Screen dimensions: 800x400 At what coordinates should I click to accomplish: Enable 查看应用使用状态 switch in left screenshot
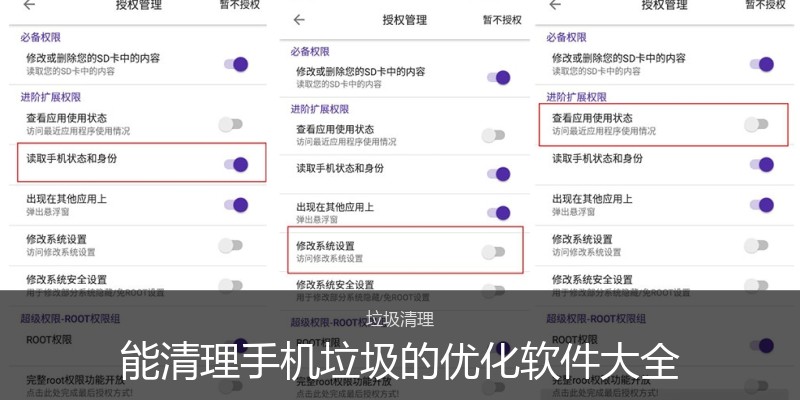231,124
